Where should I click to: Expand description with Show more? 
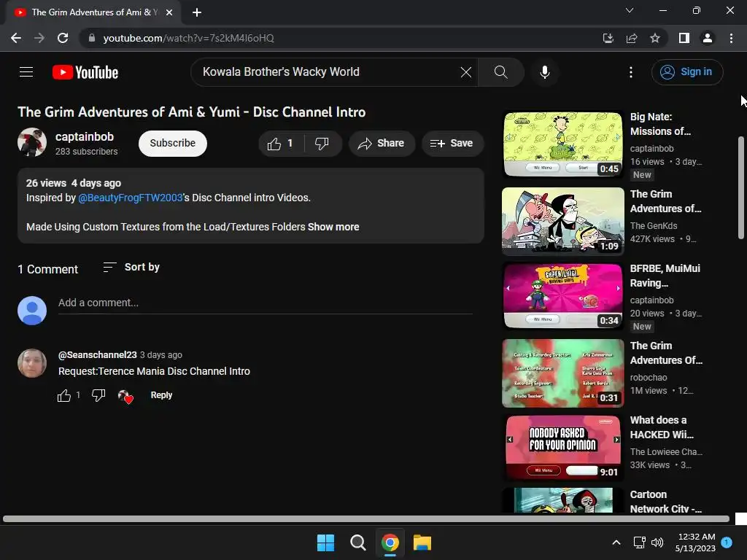333,227
